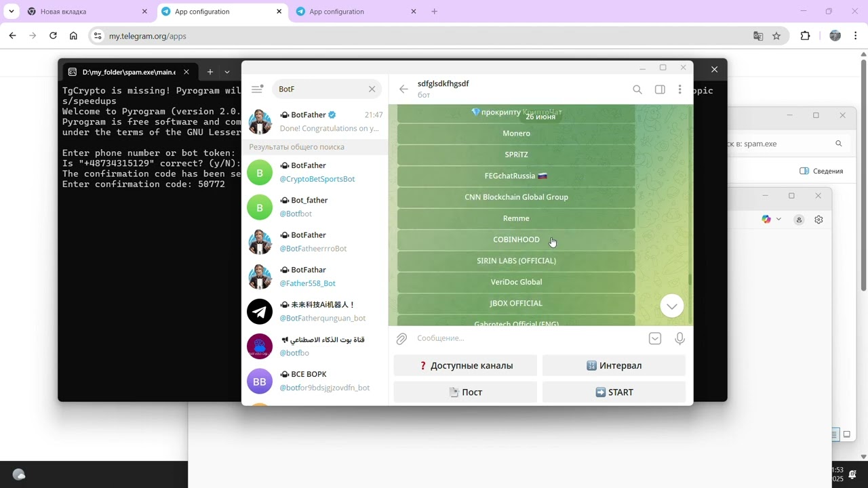Viewport: 868px width, 488px height.
Task: Open the verified BotFather chat
Action: click(315, 121)
